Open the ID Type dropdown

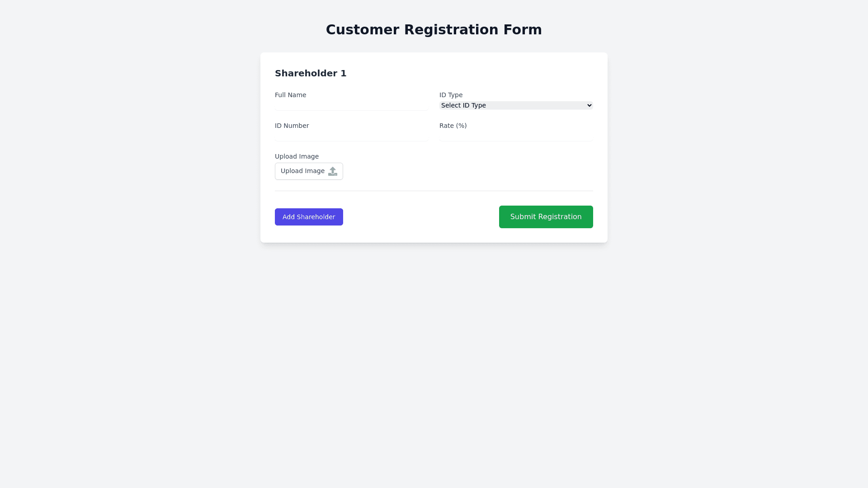[515, 105]
